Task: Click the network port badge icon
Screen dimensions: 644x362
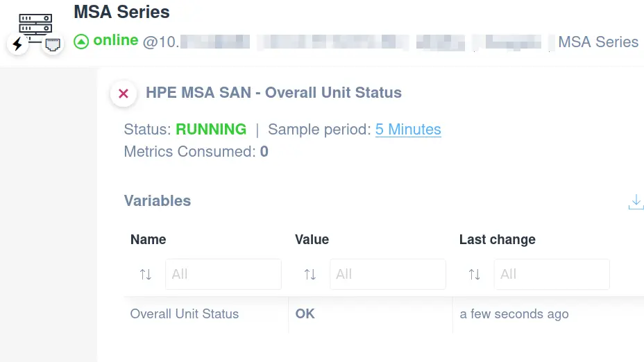Action: 53,44
